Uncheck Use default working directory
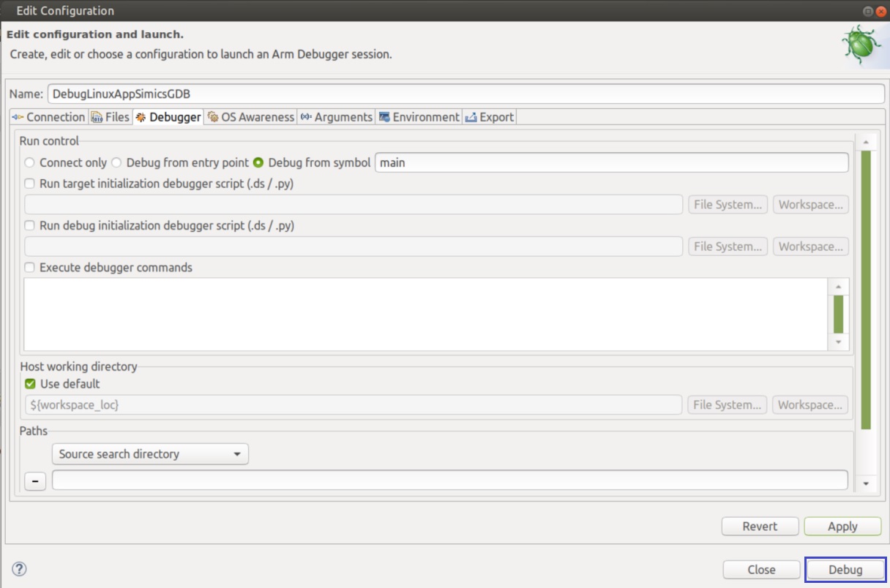This screenshot has height=588, width=890. tap(30, 384)
